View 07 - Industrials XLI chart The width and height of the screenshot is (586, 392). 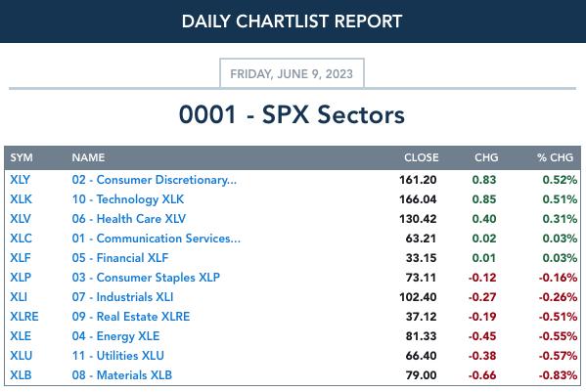click(122, 297)
